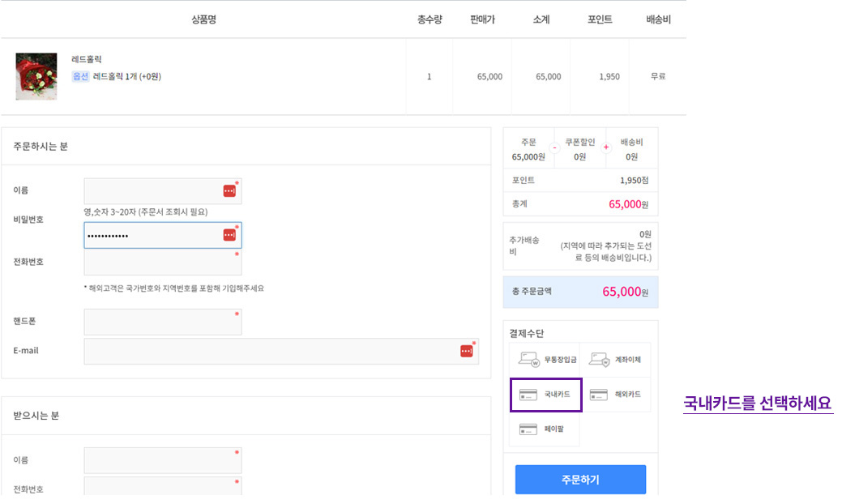The height and width of the screenshot is (504, 842).
Task: Click the 핸드폰 input field
Action: pos(162,322)
